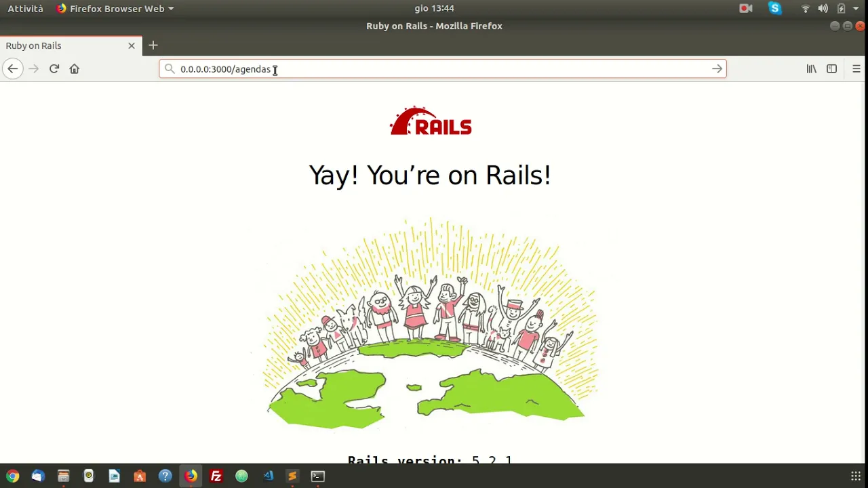Viewport: 868px width, 488px height.
Task: Open Thunderbird mail from the dock
Action: [38, 476]
